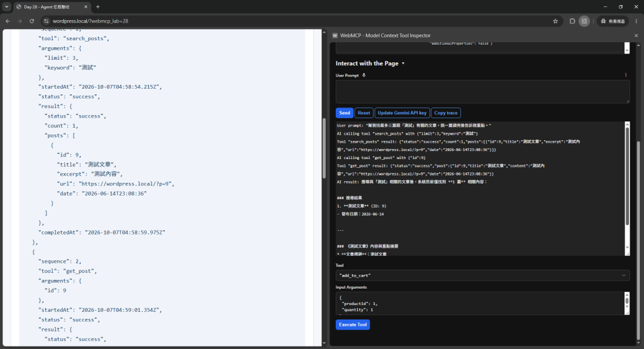Click inside the User Prompt text area
This screenshot has width=644, height=349.
pyautogui.click(x=482, y=92)
